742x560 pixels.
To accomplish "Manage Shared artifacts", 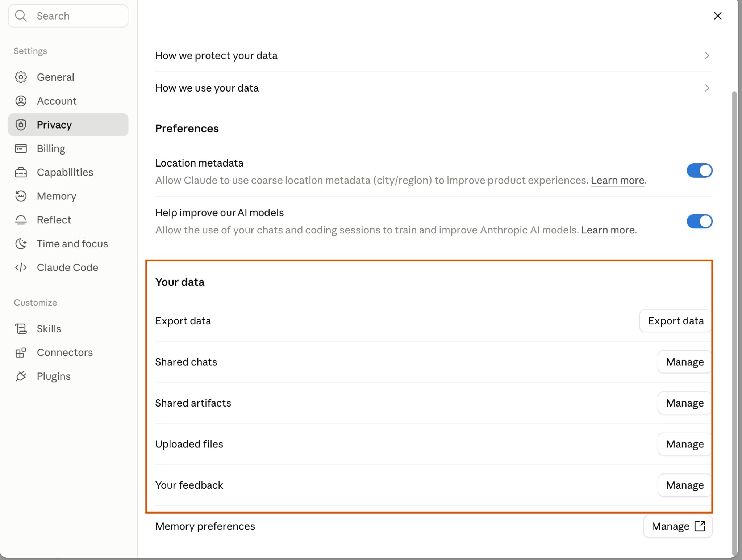I will point(685,403).
